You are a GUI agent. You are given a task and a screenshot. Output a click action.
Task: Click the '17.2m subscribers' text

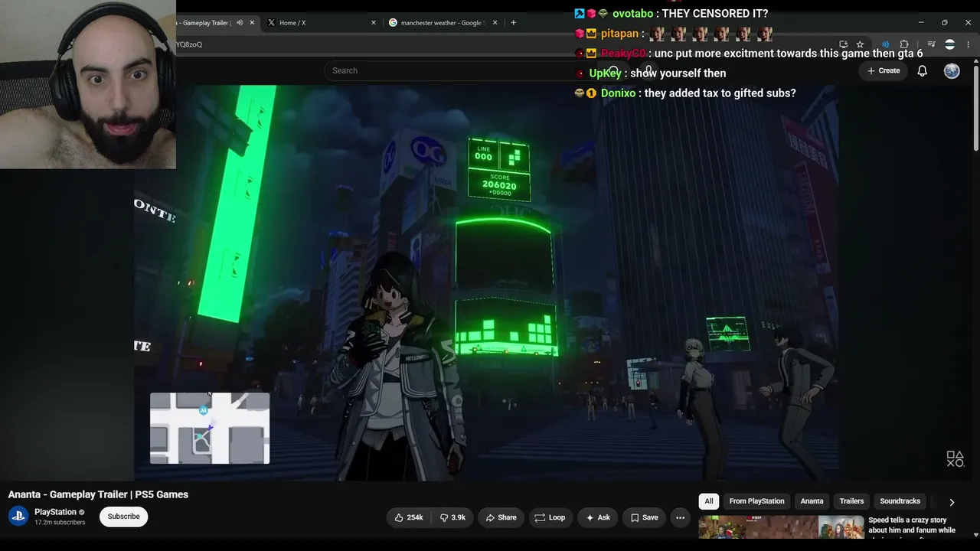[x=60, y=523]
